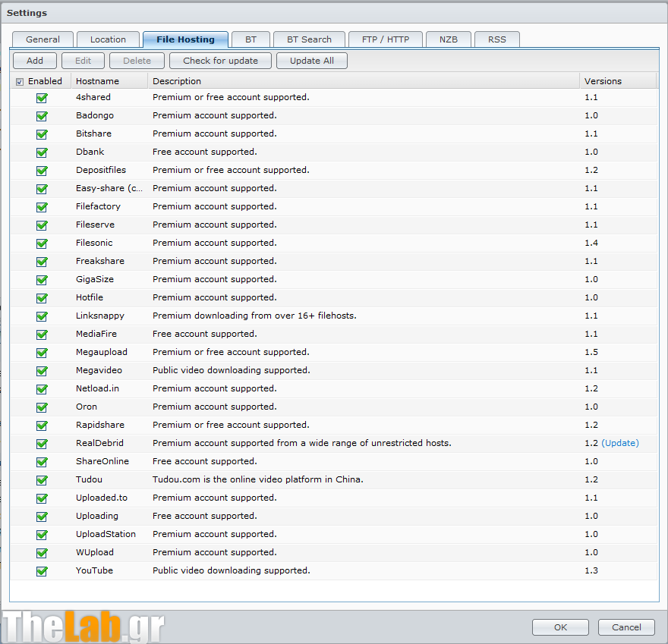This screenshot has height=644, width=668.
Task: Toggle the WUpload enabled checkbox
Action: [x=42, y=553]
